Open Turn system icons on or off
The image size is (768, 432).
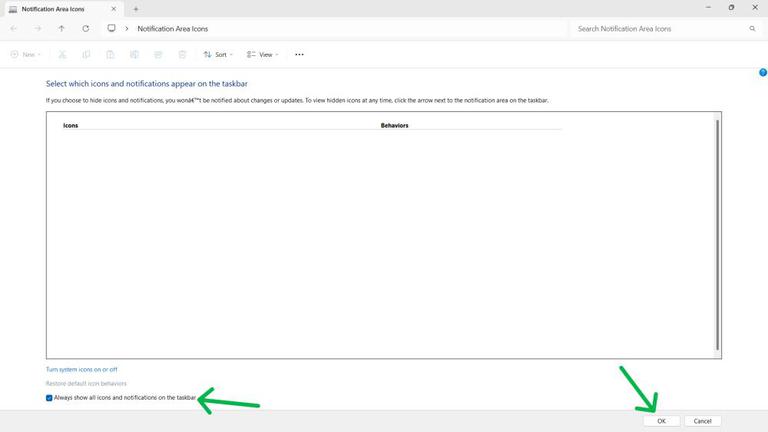(81, 369)
